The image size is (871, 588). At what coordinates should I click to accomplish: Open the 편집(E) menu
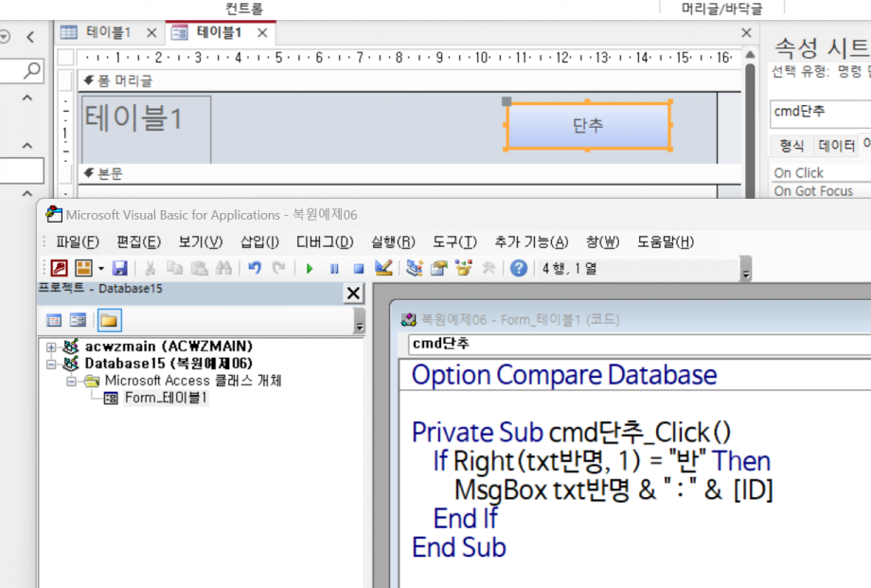pyautogui.click(x=138, y=242)
